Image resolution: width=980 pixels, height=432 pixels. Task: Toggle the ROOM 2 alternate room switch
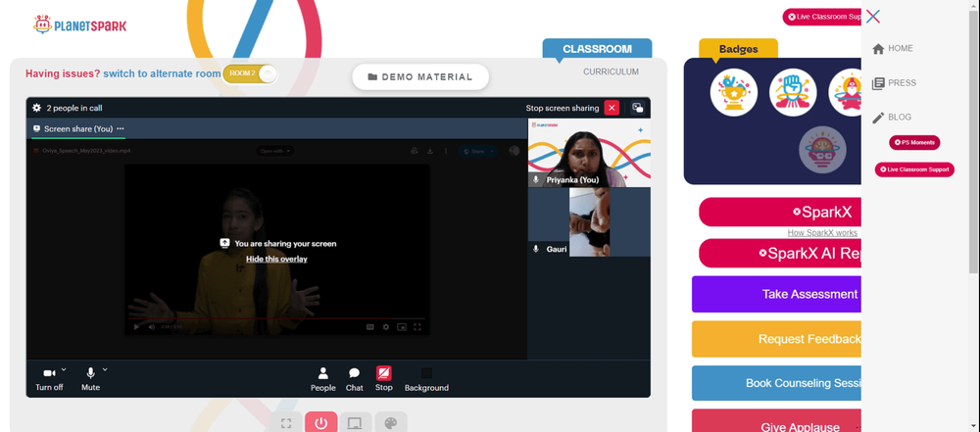pyautogui.click(x=250, y=73)
